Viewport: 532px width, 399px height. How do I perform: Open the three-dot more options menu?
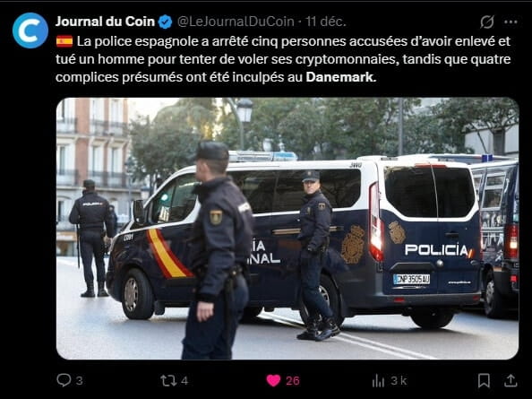tap(511, 22)
